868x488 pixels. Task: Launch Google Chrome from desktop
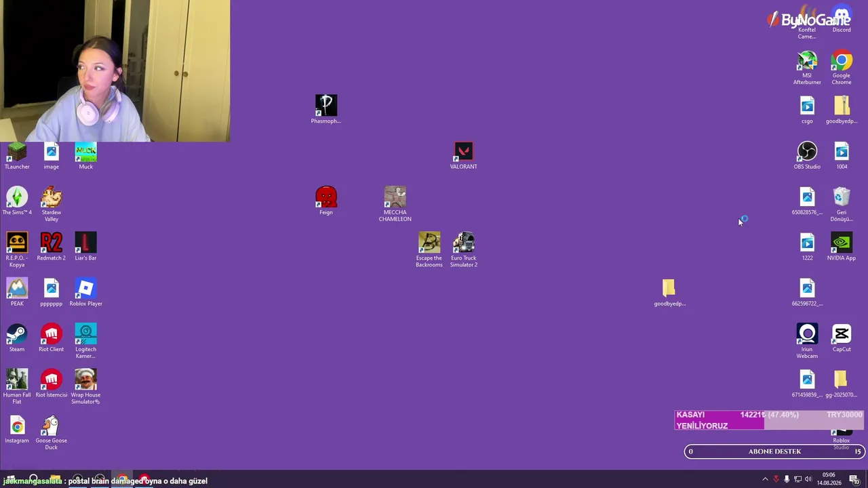click(842, 61)
